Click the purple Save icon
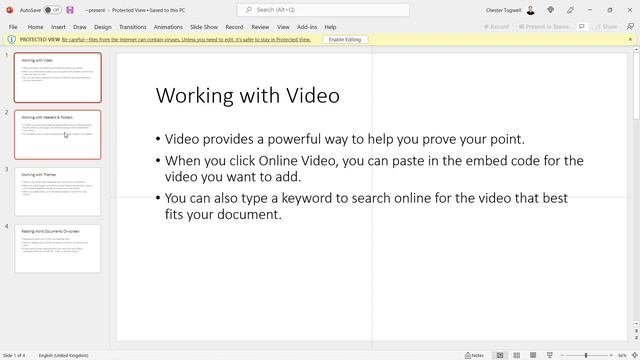The height and width of the screenshot is (360, 640). click(x=70, y=10)
